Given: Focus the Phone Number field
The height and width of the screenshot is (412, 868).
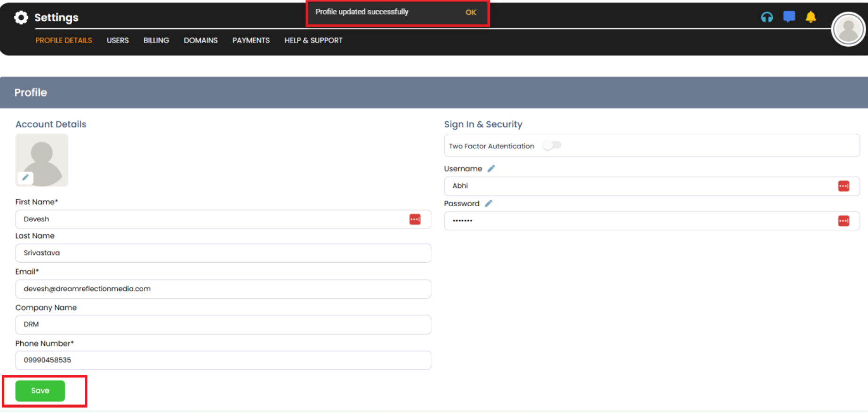Looking at the screenshot, I should point(223,360).
